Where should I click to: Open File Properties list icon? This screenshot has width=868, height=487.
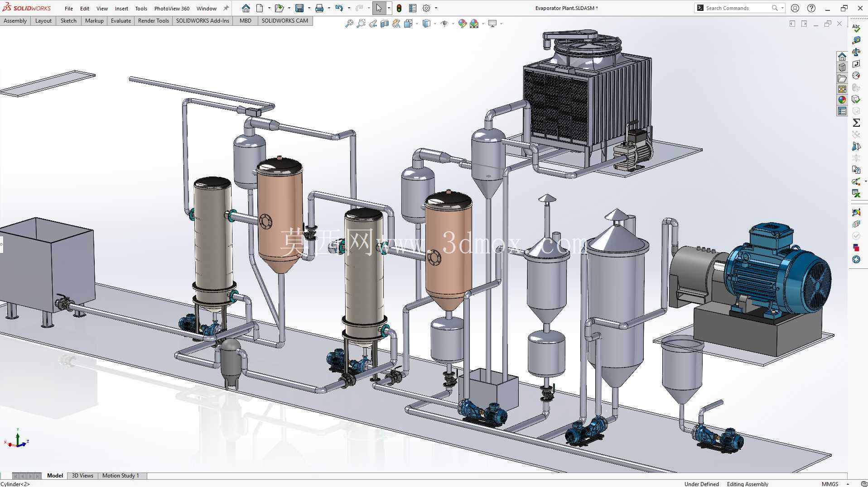tap(413, 8)
